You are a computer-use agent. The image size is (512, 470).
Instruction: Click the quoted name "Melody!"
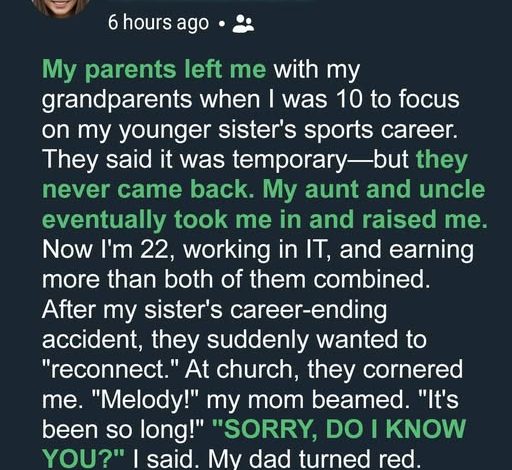(145, 400)
